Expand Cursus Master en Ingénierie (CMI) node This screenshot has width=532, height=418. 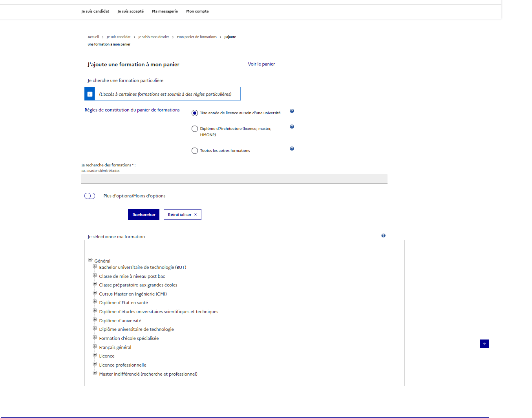click(95, 293)
